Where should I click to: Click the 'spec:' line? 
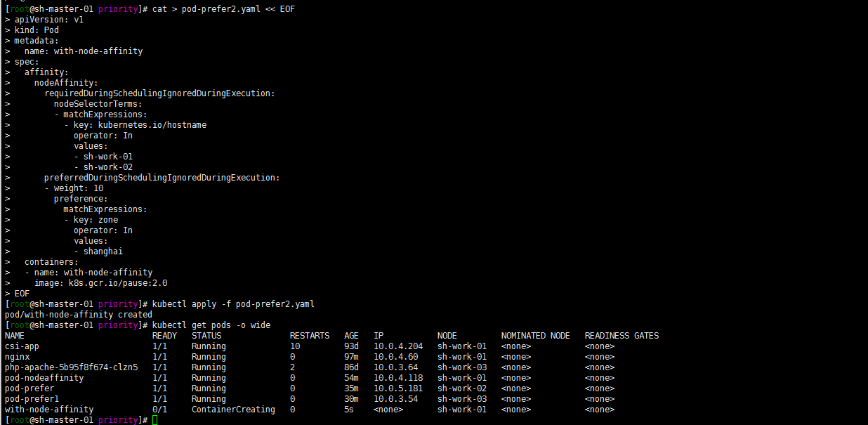27,62
